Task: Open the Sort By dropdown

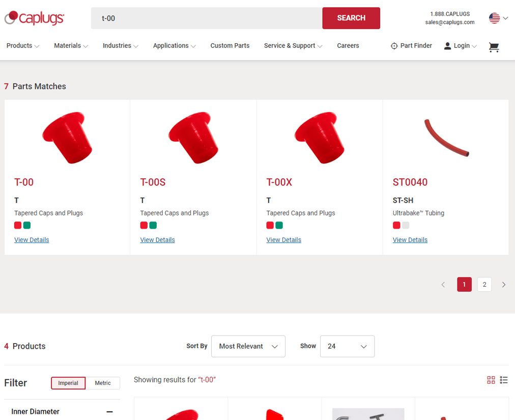Action: [248, 346]
